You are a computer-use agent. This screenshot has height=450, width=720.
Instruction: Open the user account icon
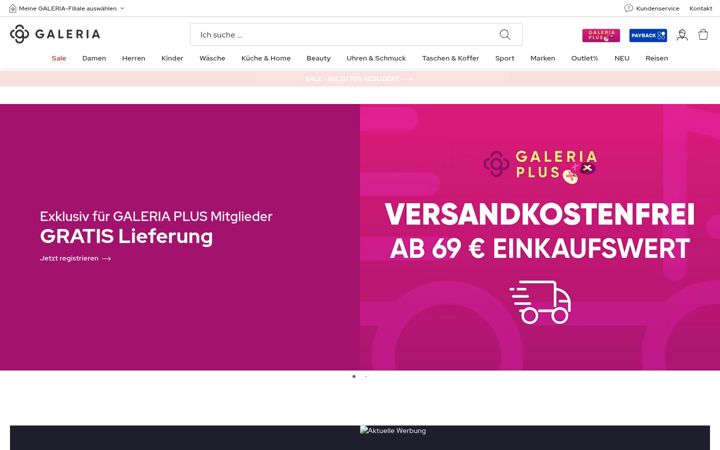(x=682, y=35)
